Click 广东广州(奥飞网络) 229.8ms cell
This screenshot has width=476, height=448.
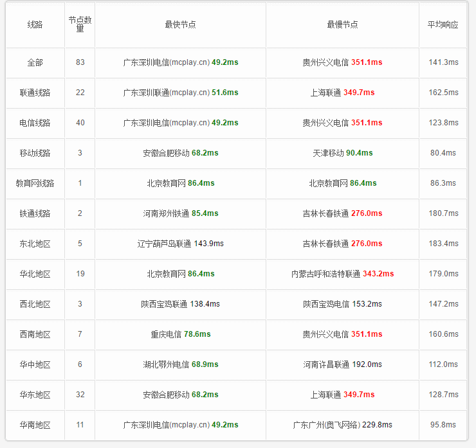[342, 425]
